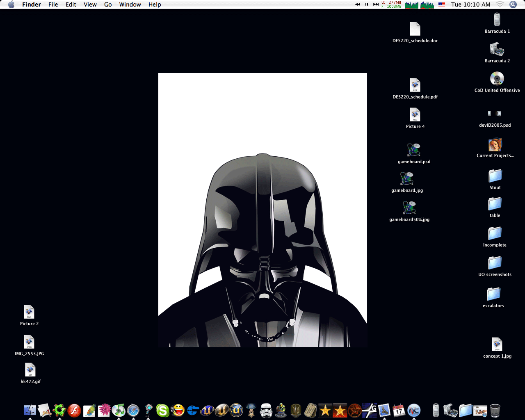Skip to next track in menu bar
The width and height of the screenshot is (525, 420).
pos(376,5)
